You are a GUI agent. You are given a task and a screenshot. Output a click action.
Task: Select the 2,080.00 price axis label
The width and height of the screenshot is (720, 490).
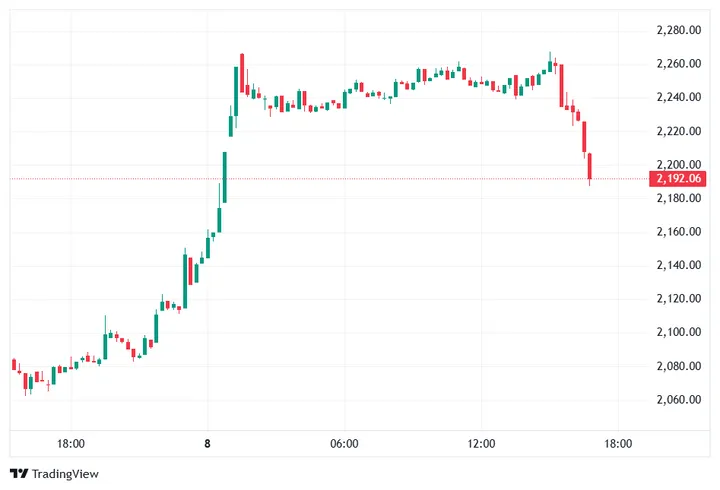(x=680, y=366)
